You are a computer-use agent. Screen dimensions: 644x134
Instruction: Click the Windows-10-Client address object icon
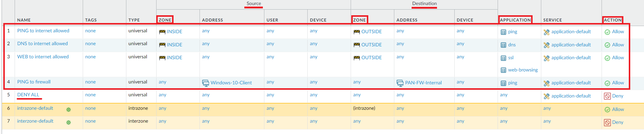[x=206, y=83]
